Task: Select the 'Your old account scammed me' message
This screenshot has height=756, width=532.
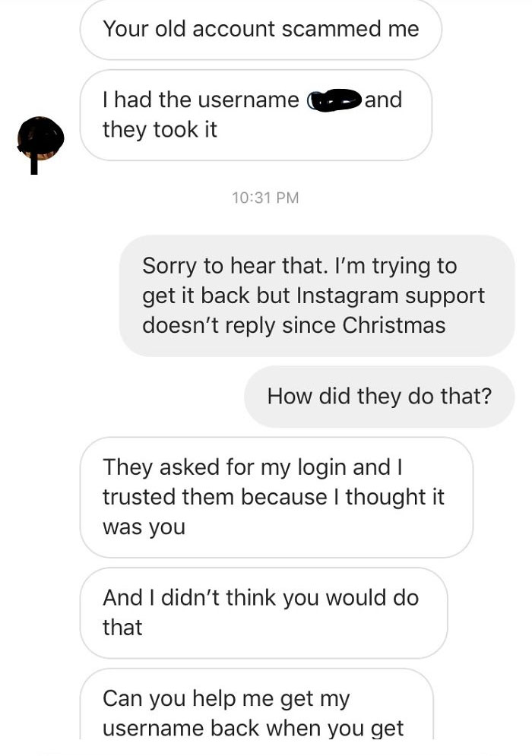Action: tap(262, 29)
